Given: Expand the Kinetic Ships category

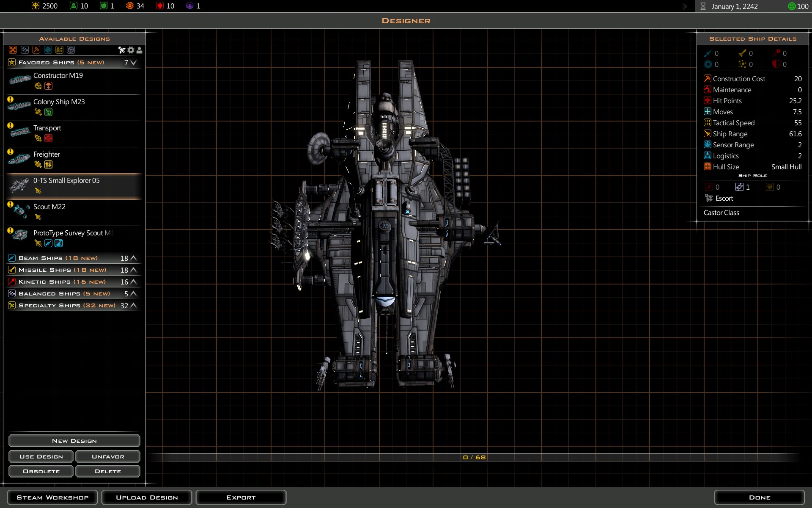Looking at the screenshot, I should (134, 282).
